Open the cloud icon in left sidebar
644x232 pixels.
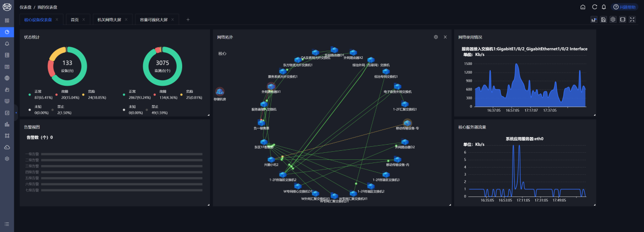point(7,147)
